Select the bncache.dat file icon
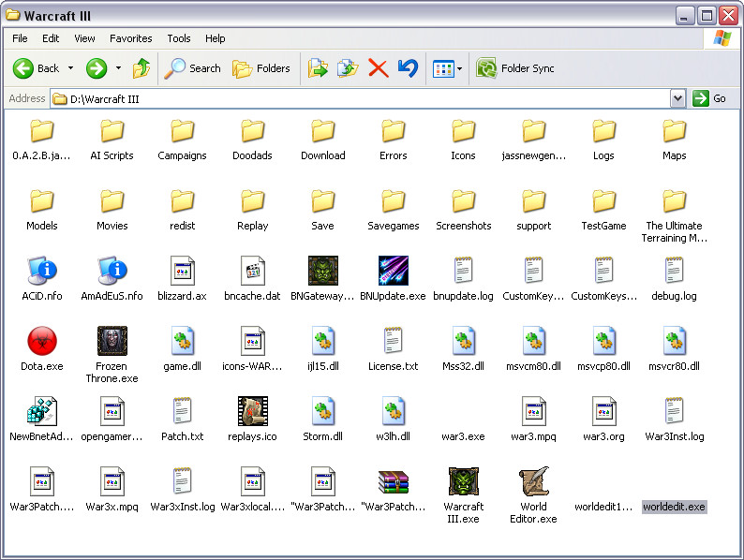744x560 pixels. click(x=252, y=271)
